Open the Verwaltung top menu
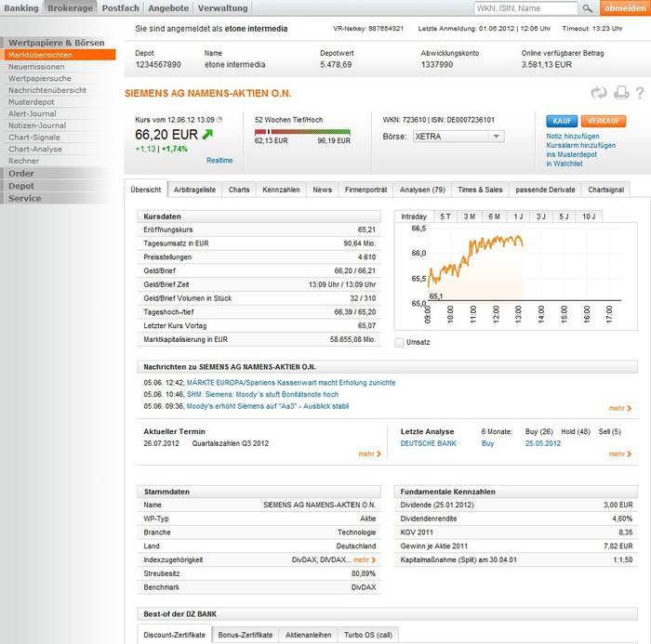The image size is (651, 644). click(222, 7)
